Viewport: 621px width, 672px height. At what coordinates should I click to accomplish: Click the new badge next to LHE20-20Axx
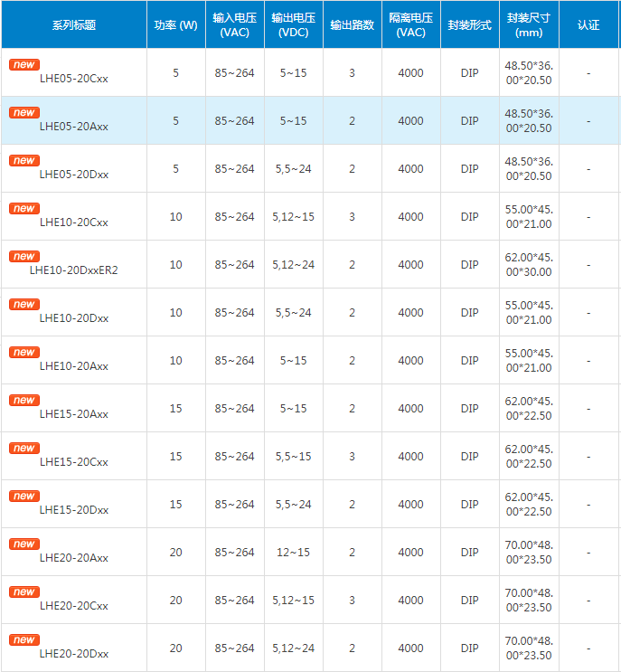coord(24,544)
